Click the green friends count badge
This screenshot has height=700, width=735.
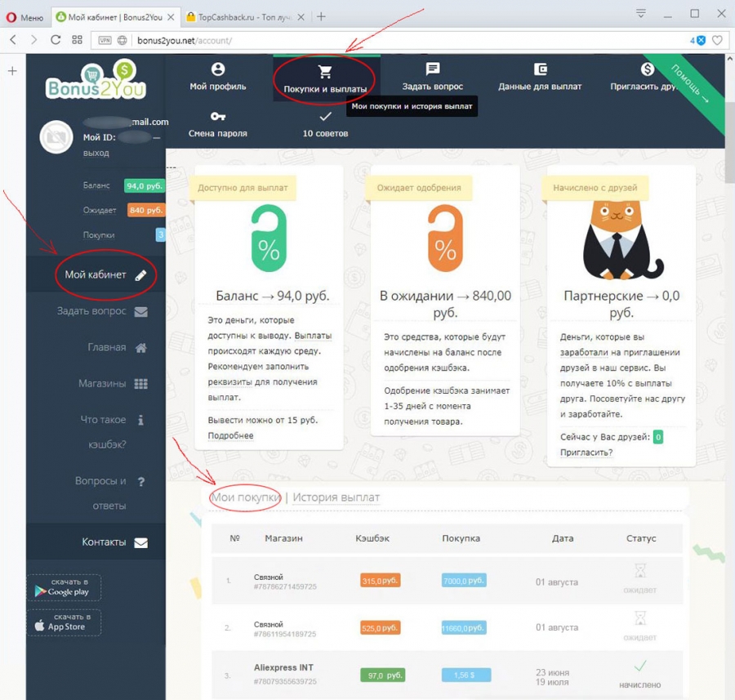click(658, 437)
